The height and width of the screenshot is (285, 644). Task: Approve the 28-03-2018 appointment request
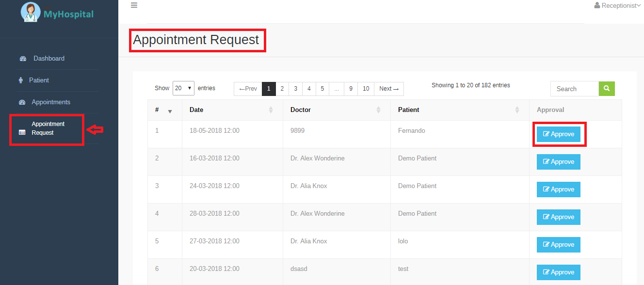559,217
